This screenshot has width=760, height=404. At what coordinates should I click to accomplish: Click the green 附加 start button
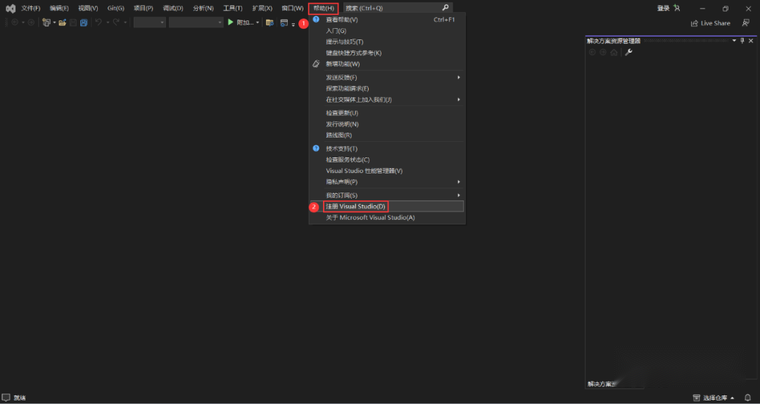[x=240, y=23]
